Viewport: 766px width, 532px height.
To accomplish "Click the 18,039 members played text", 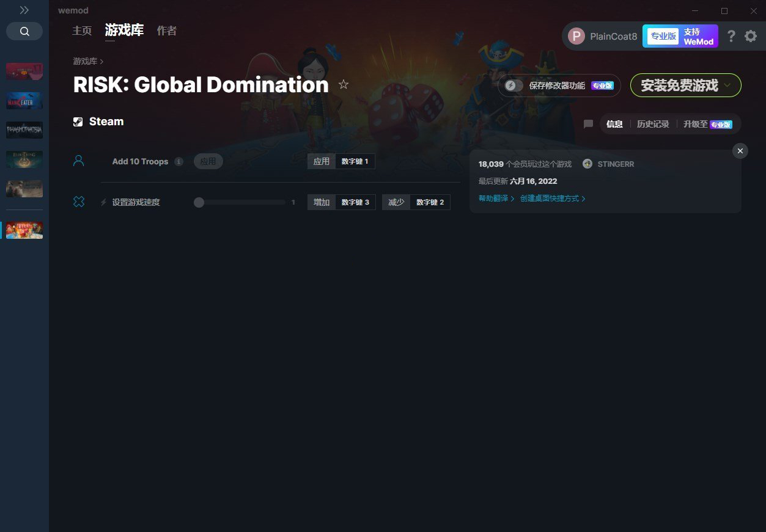I will click(x=525, y=164).
